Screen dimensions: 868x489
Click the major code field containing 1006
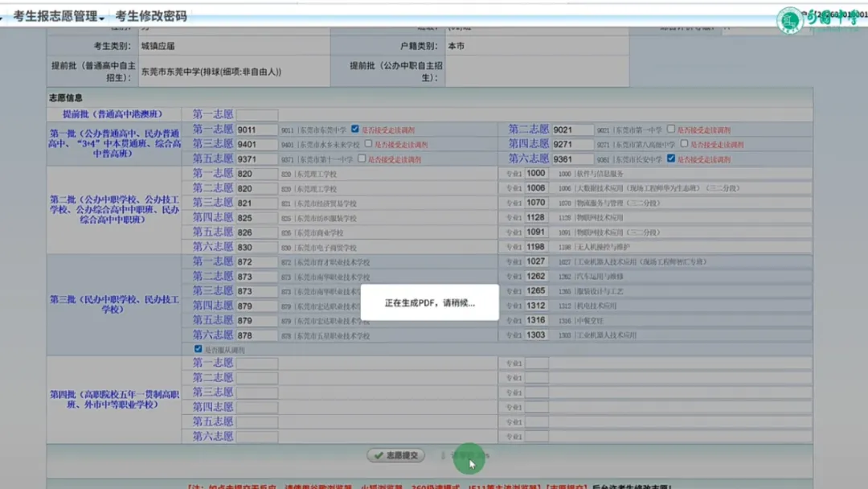pyautogui.click(x=536, y=188)
